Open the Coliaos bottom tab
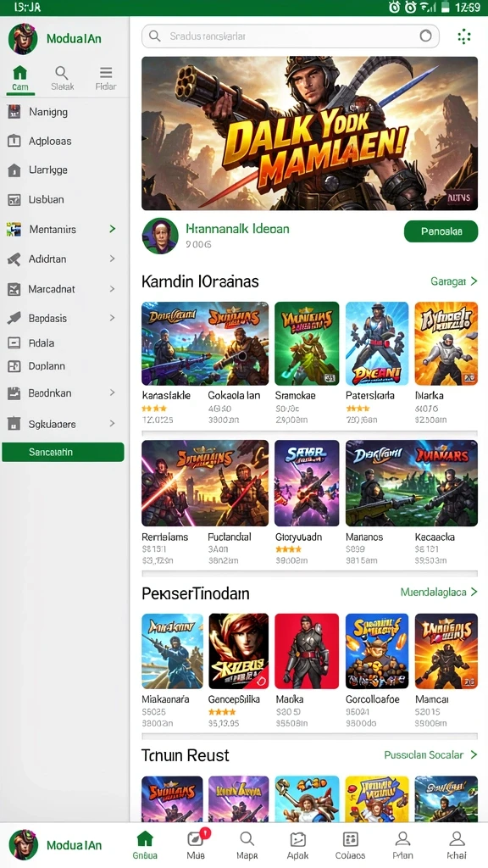This screenshot has height=868, width=488. click(x=350, y=845)
